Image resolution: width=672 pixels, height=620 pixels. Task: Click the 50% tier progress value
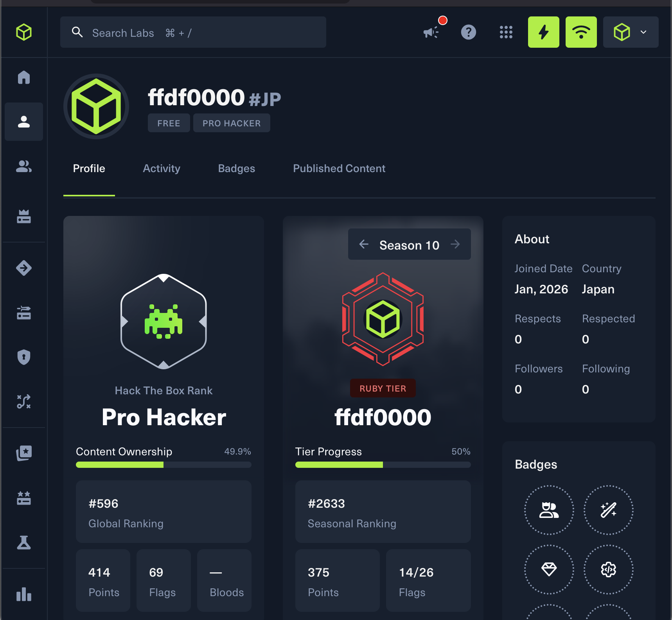[461, 451]
